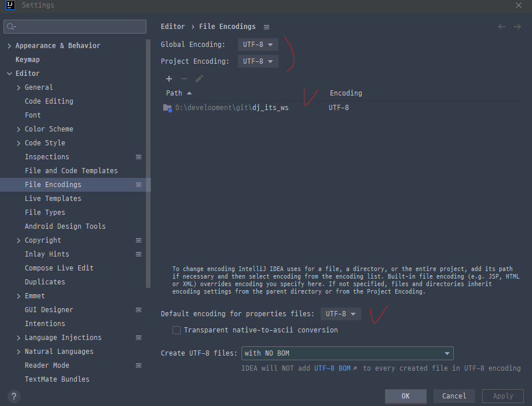Image resolution: width=532 pixels, height=406 pixels.
Task: Click the Editor breadcrumb
Action: pos(173,27)
